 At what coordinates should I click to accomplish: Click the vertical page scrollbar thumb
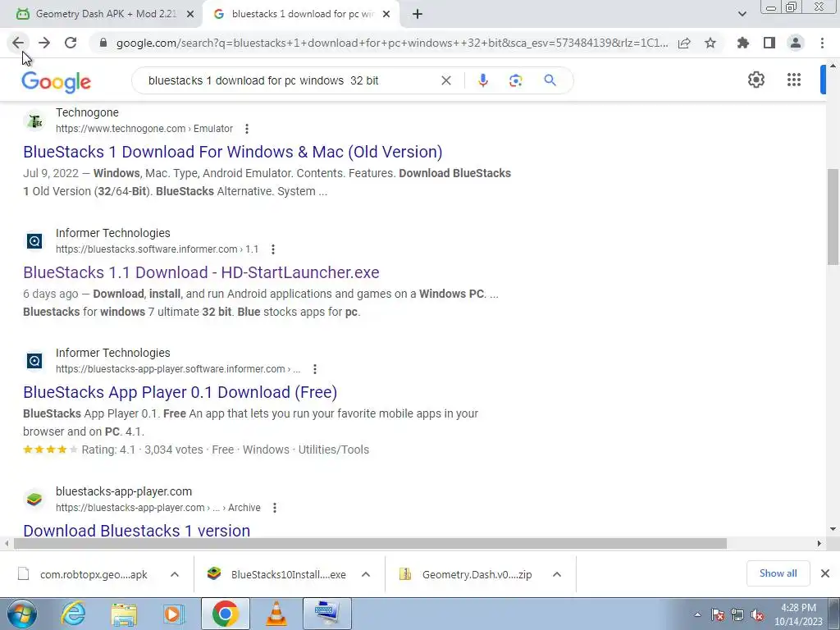click(x=833, y=217)
